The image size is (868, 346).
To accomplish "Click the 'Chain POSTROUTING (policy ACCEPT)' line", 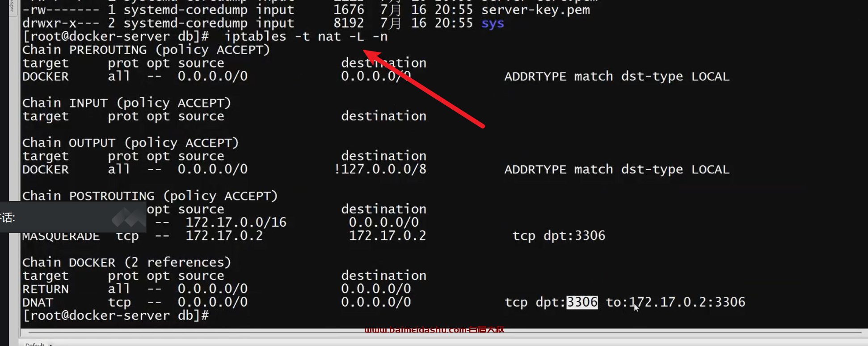I will coord(150,196).
